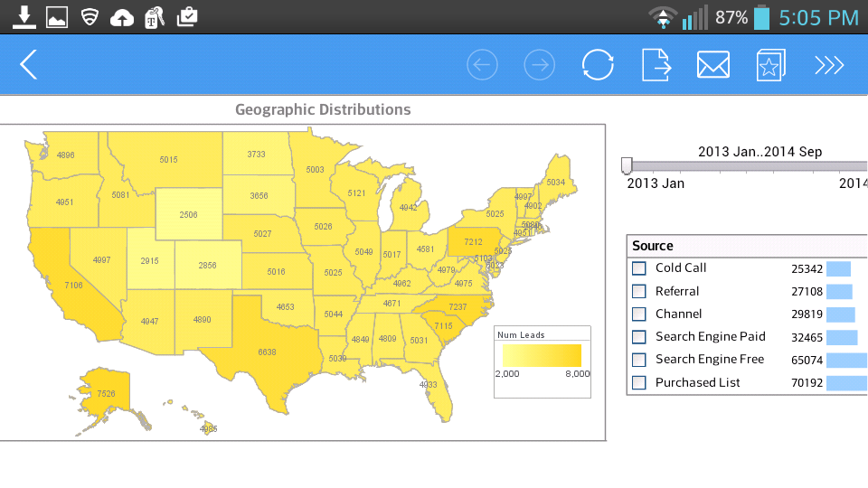Select Colorado on the map (2856)
The width and height of the screenshot is (868, 488).
pyautogui.click(x=208, y=265)
